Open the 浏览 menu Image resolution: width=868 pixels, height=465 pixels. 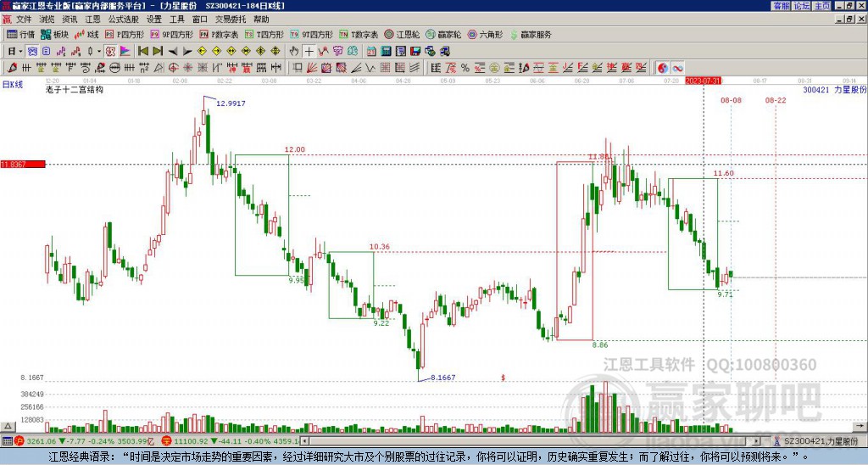(x=47, y=20)
